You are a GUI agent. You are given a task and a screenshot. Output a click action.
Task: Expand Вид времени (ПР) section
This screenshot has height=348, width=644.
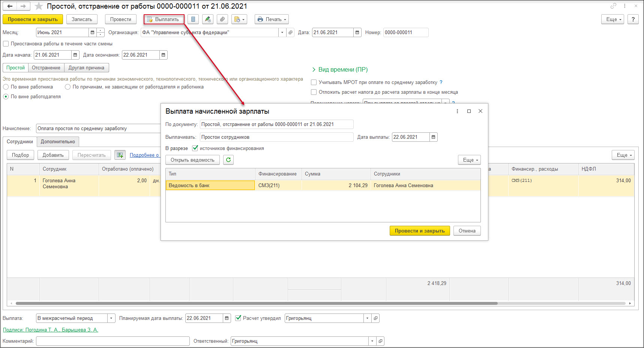(339, 70)
